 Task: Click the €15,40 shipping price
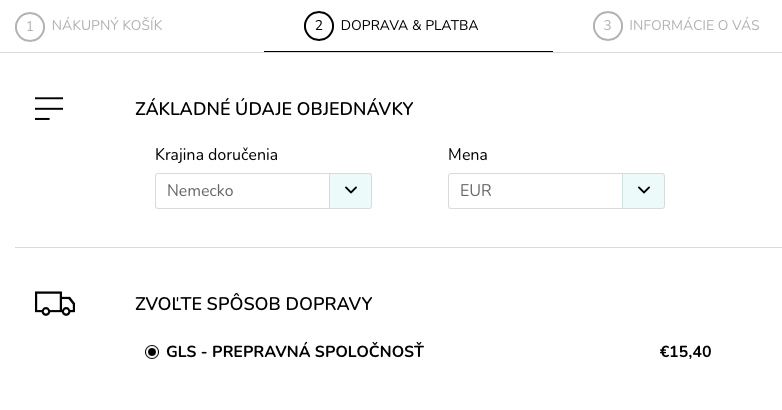coord(685,352)
